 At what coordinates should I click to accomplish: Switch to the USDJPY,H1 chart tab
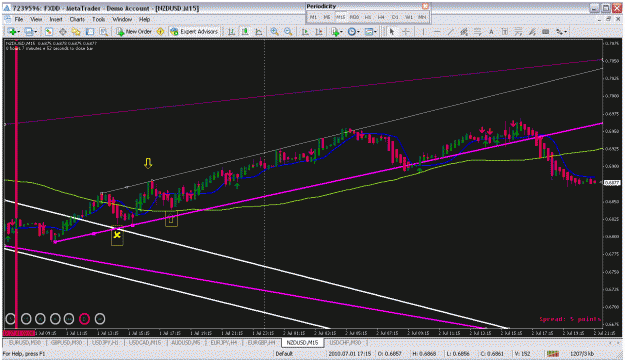coord(105,342)
